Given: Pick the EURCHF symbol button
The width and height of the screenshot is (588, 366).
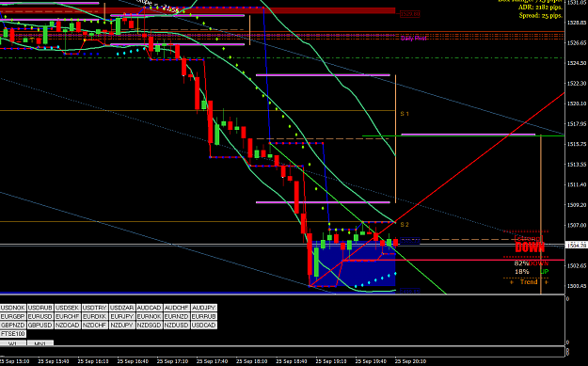Looking at the screenshot, I should 68,316.
